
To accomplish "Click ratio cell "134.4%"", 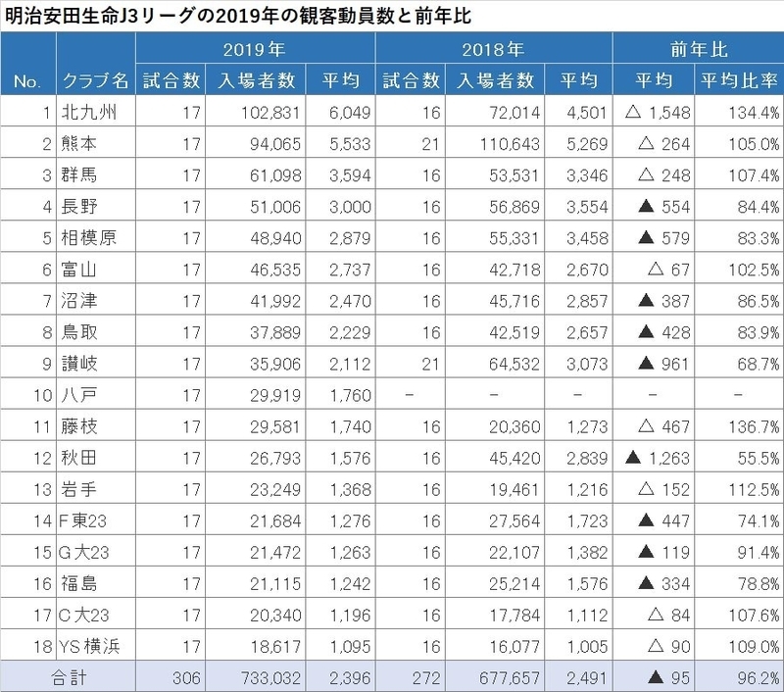I will [x=754, y=113].
